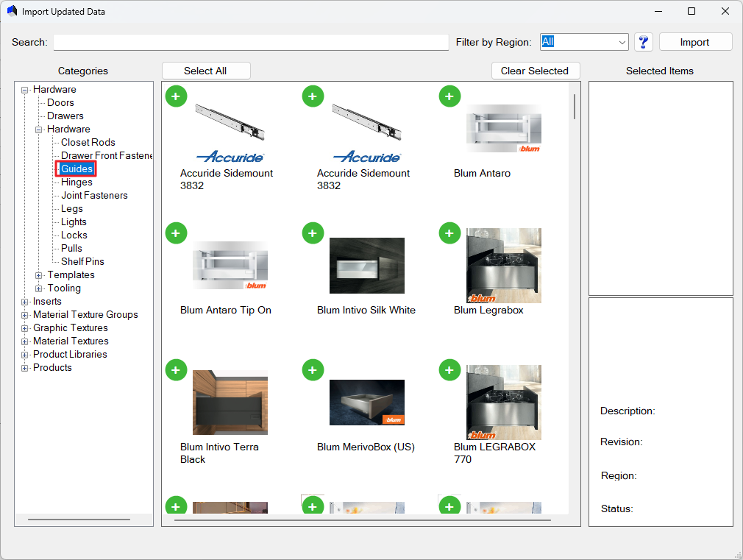
Task: Close the Import Updated Data window
Action: point(725,11)
